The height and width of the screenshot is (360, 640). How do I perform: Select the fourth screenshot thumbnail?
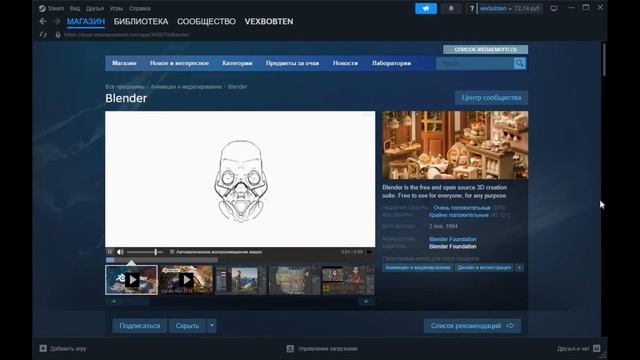coord(294,280)
